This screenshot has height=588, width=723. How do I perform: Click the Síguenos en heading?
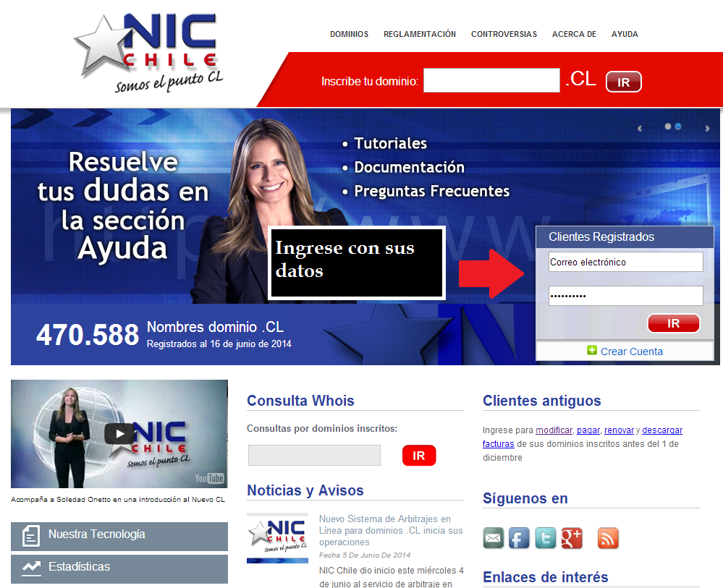pyautogui.click(x=525, y=498)
